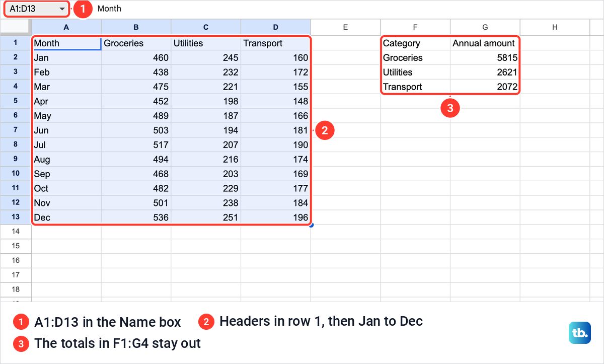Image resolution: width=604 pixels, height=364 pixels.
Task: Click the Mar cell
Action: coord(66,87)
